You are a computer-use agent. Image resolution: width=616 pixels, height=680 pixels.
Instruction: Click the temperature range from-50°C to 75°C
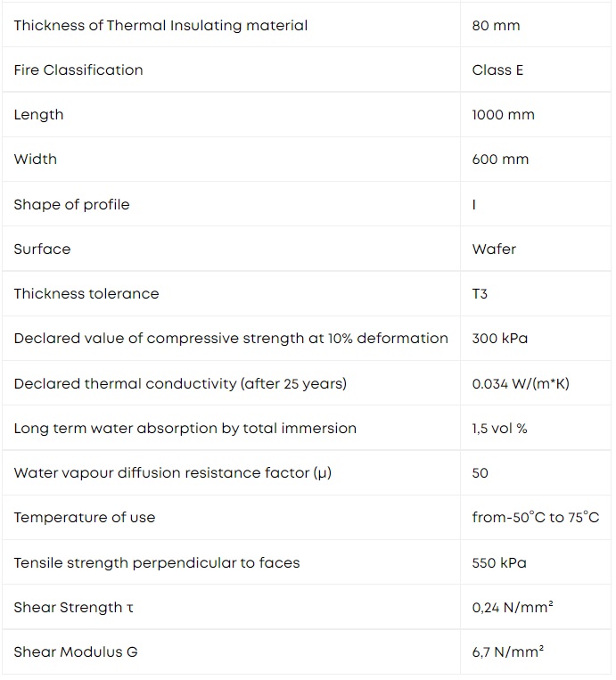click(x=535, y=518)
